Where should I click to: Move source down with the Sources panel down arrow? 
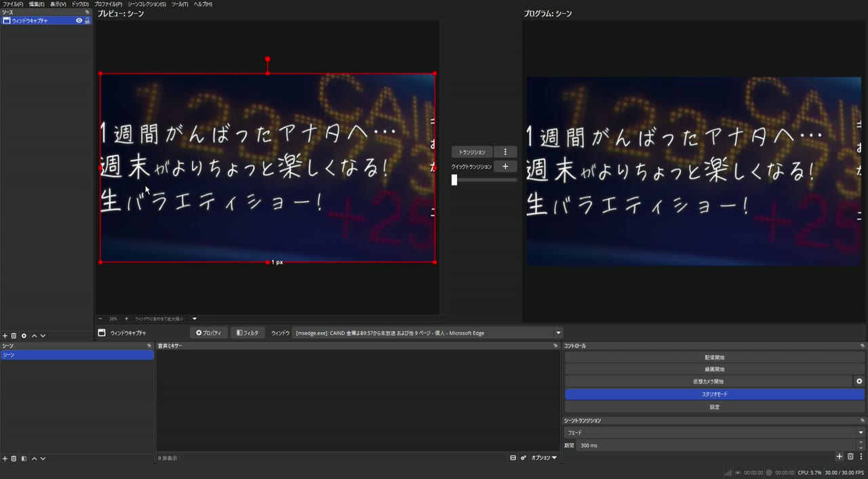(x=43, y=336)
